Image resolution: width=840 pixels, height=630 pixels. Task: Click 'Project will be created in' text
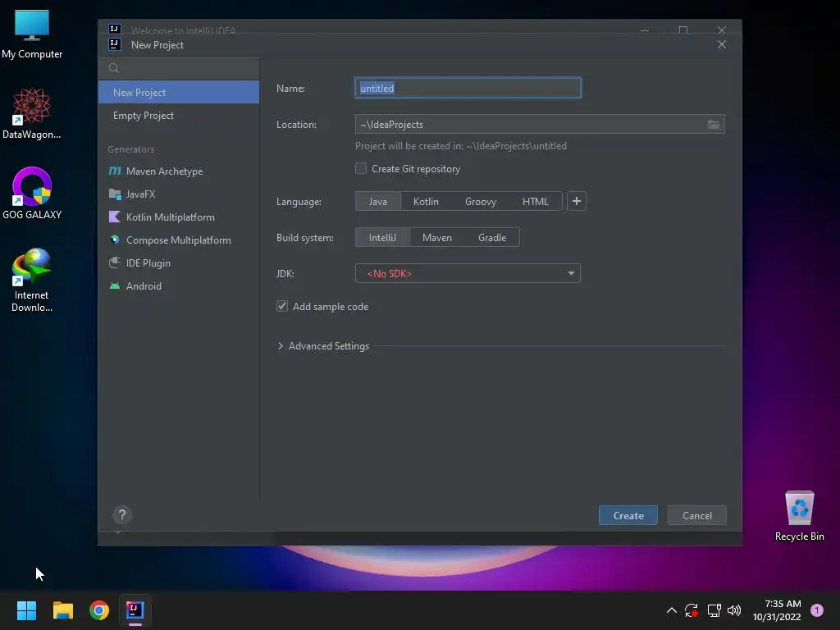point(461,146)
